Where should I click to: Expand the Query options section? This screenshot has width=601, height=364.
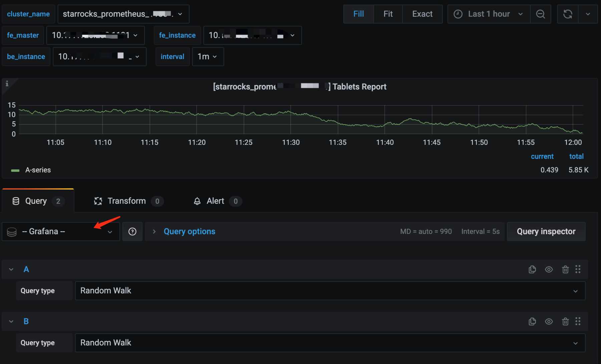[x=189, y=232]
